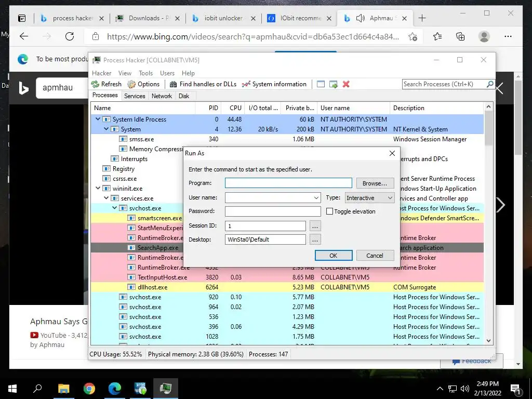Viewport: 532px width, 399px height.
Task: Sort by CPU column header
Action: (x=234, y=108)
